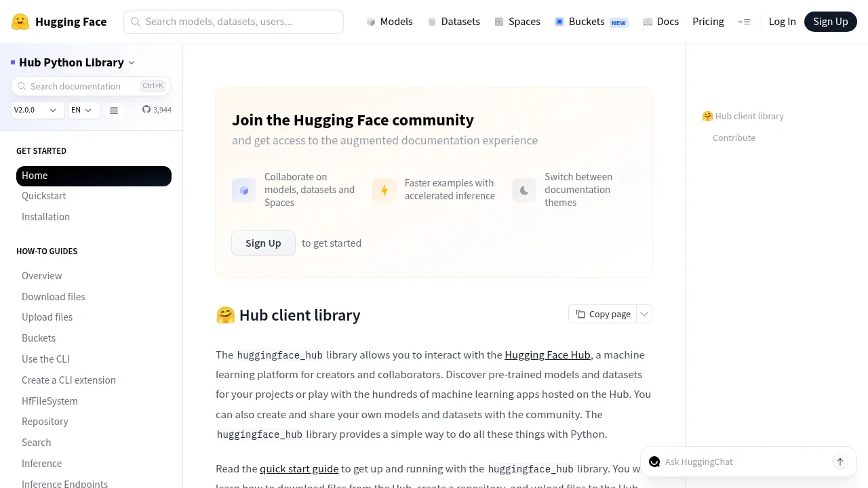The height and width of the screenshot is (488, 868).
Task: Focus the Search documentation field
Action: click(91, 86)
